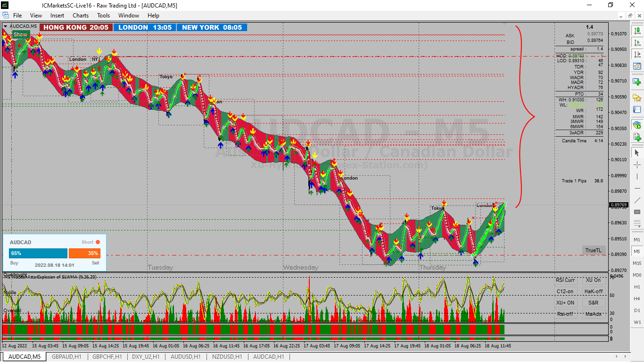This screenshot has width=644, height=362.
Task: Switch to H1 timeframe
Action: (637, 287)
